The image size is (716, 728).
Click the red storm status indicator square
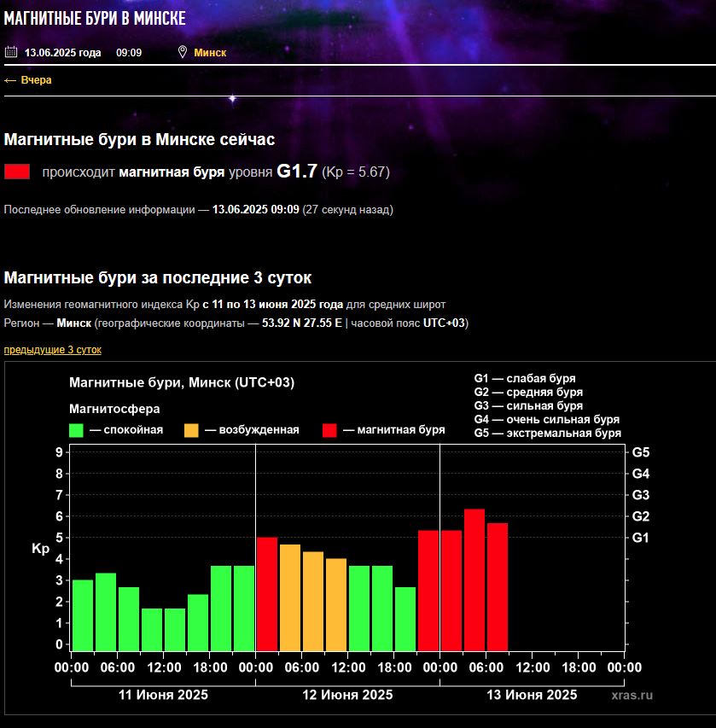click(x=17, y=172)
